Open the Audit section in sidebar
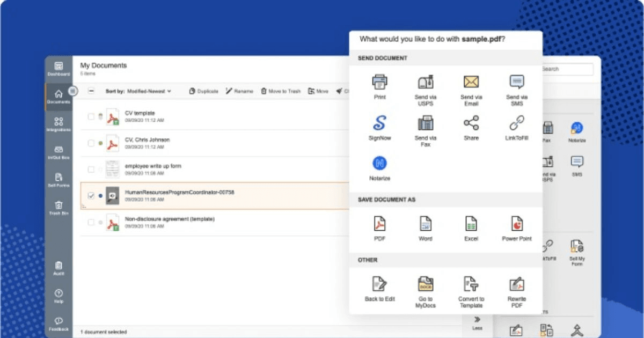This screenshot has width=644, height=338. pyautogui.click(x=58, y=268)
